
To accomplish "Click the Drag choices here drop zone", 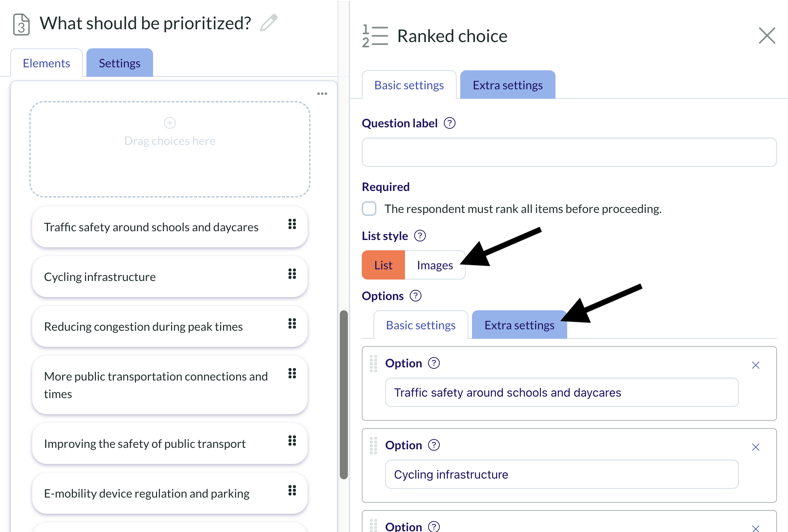I will coord(170,149).
